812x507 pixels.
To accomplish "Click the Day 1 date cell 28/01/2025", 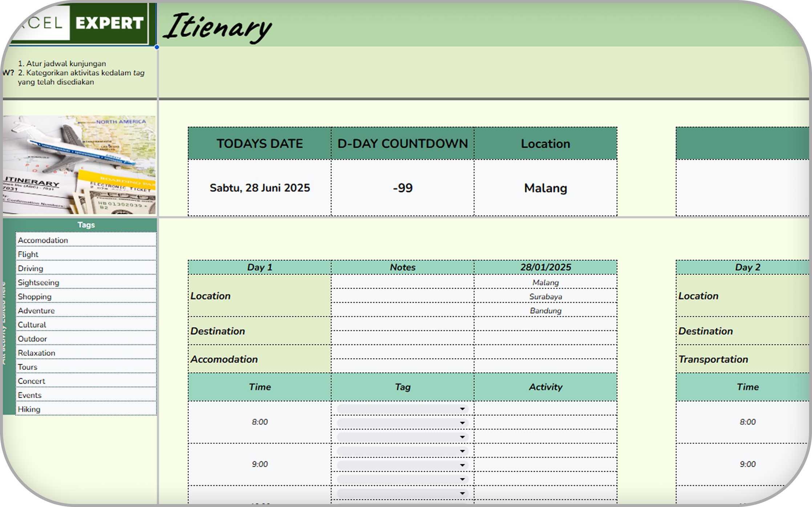I will click(x=545, y=267).
